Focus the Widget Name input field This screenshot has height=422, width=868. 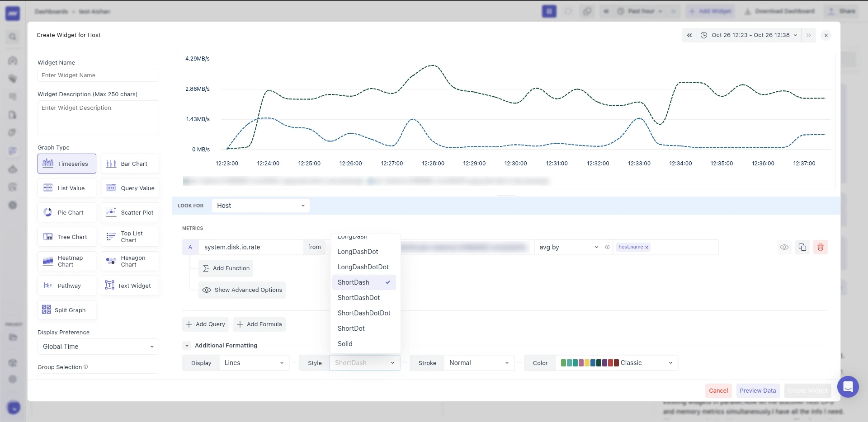(x=98, y=75)
